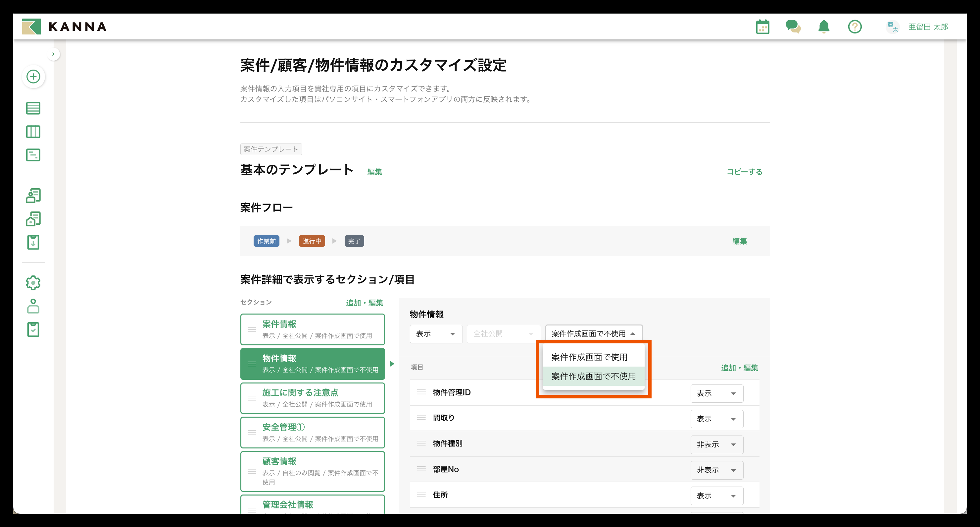Screen dimensions: 980x527
Task: Switch to list view icon in sidebar
Action: (33, 108)
